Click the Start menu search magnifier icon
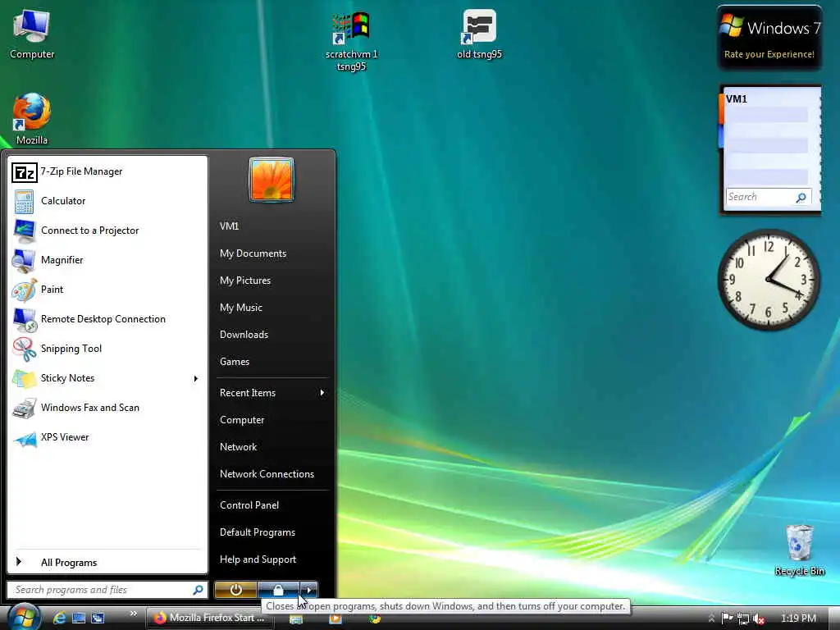Viewport: 840px width, 630px height. tap(198, 590)
